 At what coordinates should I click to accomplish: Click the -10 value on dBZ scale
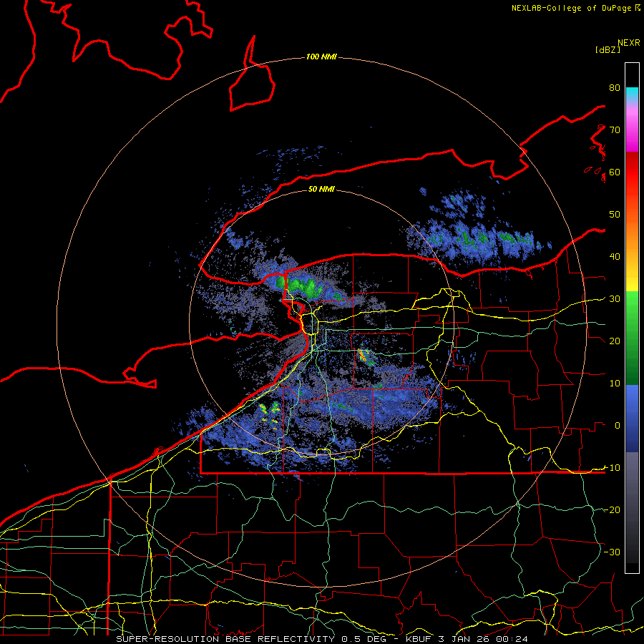612,467
